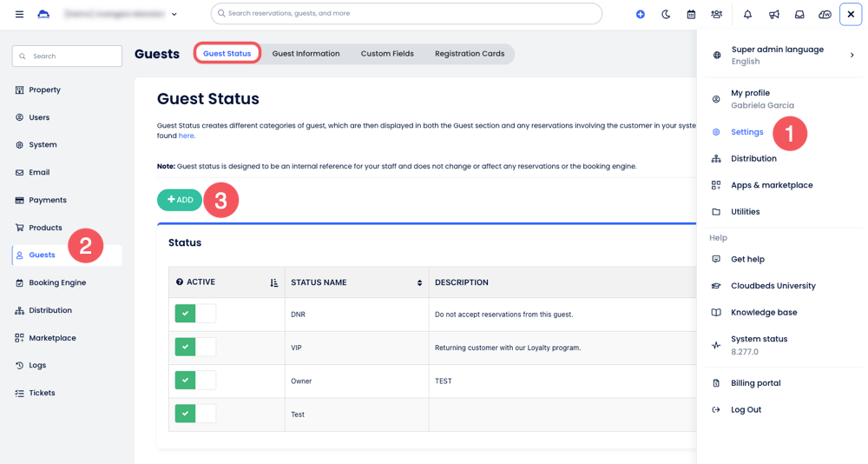The width and height of the screenshot is (868, 464).
Task: Close the profile menu with X
Action: click(x=851, y=14)
